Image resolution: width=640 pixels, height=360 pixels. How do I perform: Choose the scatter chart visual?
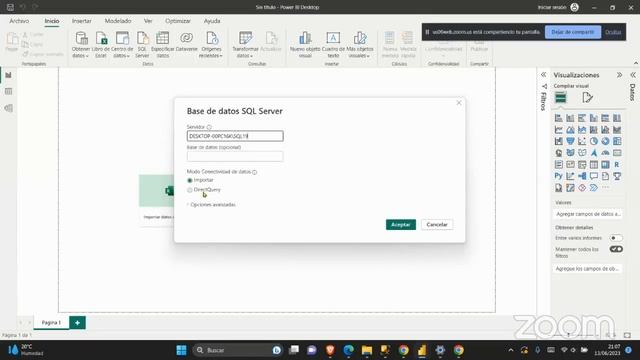(x=582, y=141)
